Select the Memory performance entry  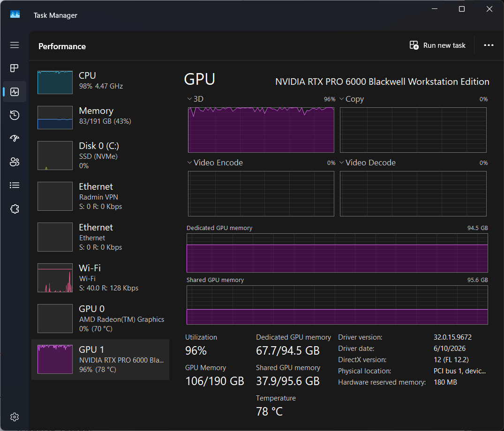[100, 118]
